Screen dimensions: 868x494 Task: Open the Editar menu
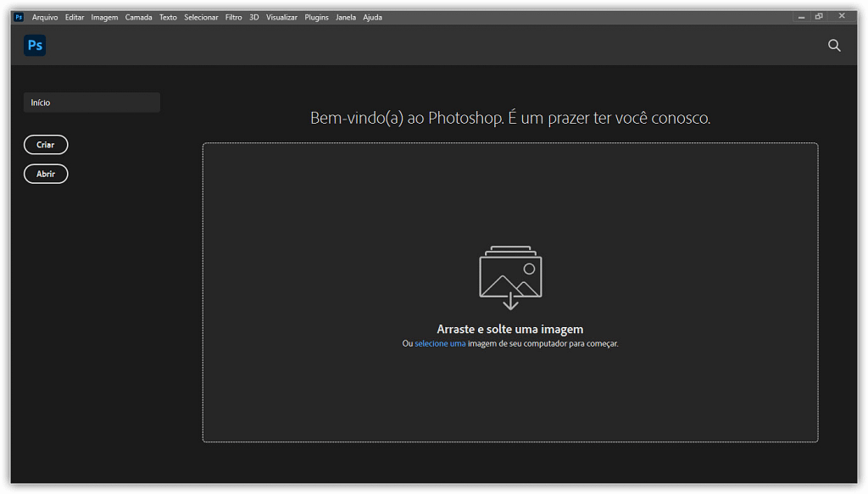pyautogui.click(x=75, y=17)
